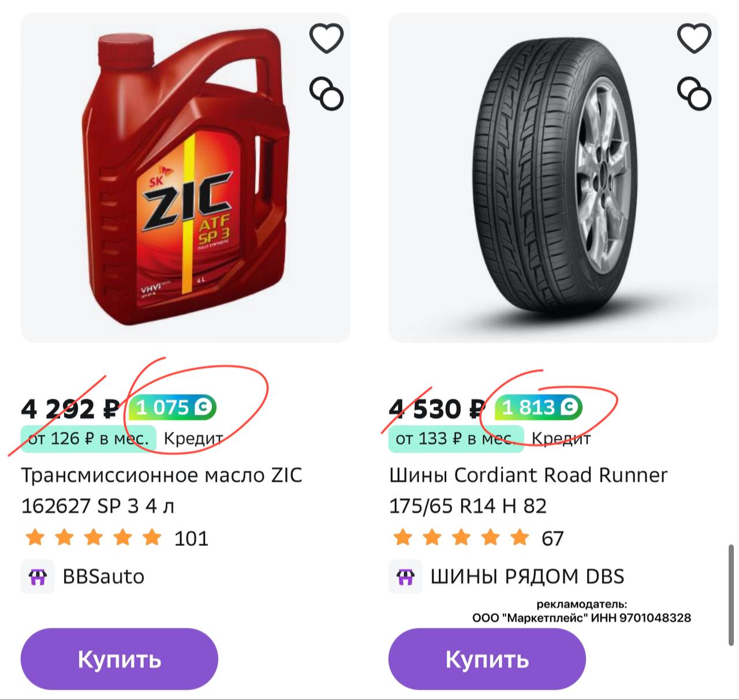Compare the Cordiant tire product
The height and width of the screenshot is (700, 739).
point(693,93)
